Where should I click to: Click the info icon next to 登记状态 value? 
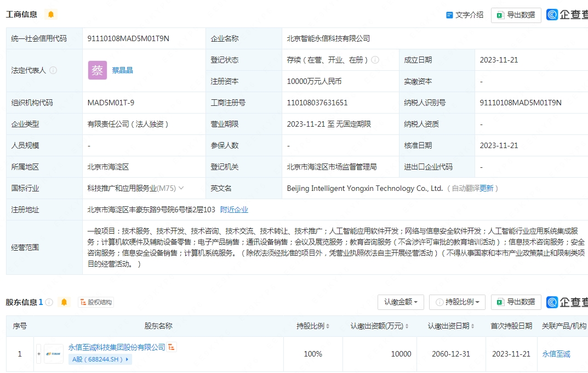click(375, 60)
